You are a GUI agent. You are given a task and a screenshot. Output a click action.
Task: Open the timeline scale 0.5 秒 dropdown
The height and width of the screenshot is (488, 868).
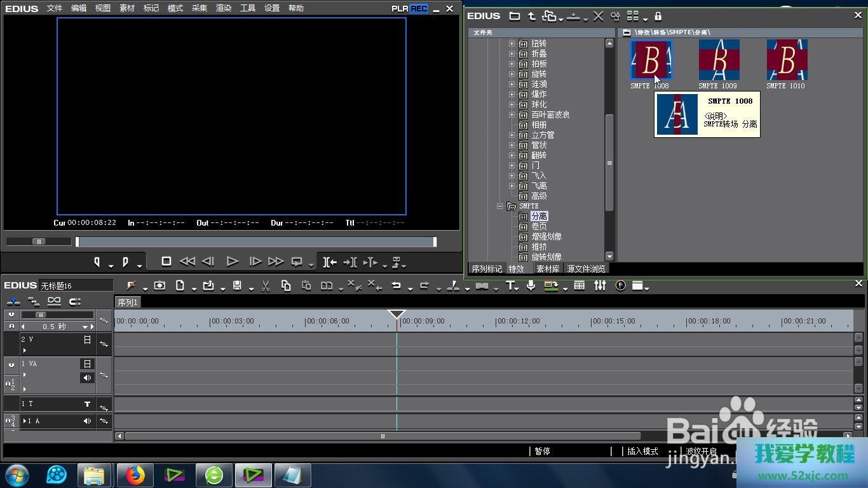[85, 327]
